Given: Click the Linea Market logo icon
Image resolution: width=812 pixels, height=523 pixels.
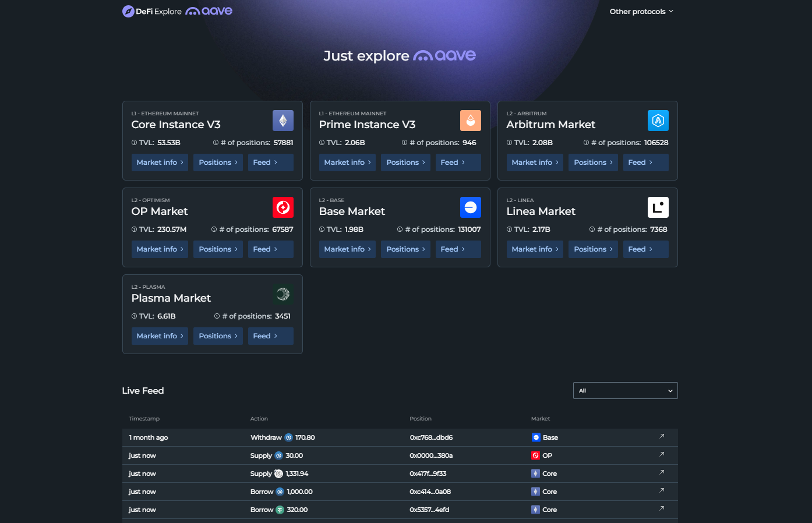Looking at the screenshot, I should click(658, 207).
